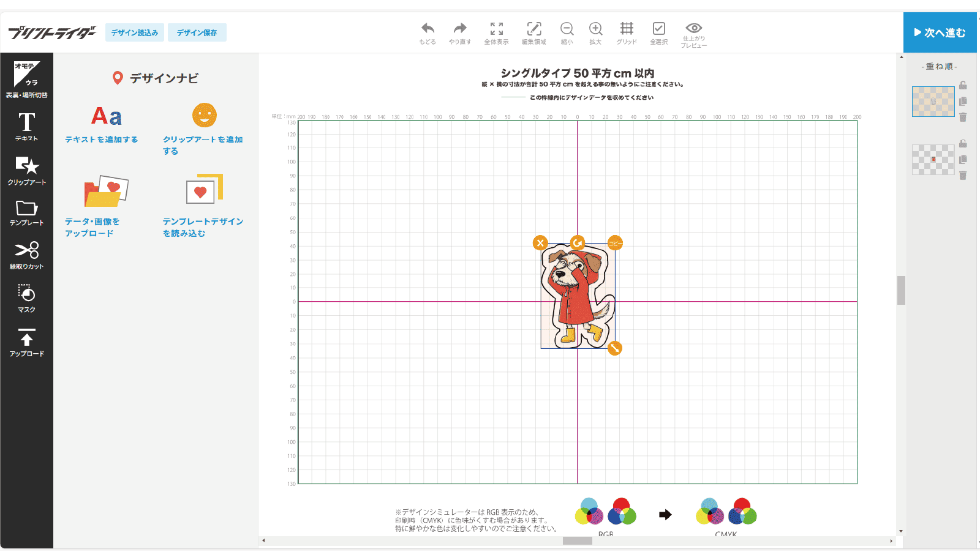The width and height of the screenshot is (980, 560).
Task: Open the Upload (アップロード) sidebar item
Action: pos(26,342)
